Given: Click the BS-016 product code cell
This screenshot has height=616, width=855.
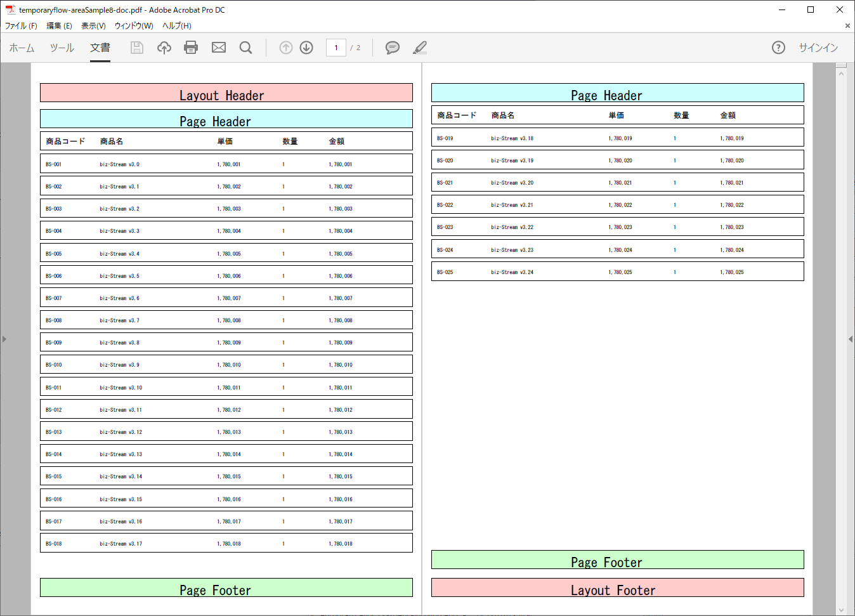Looking at the screenshot, I should [53, 499].
